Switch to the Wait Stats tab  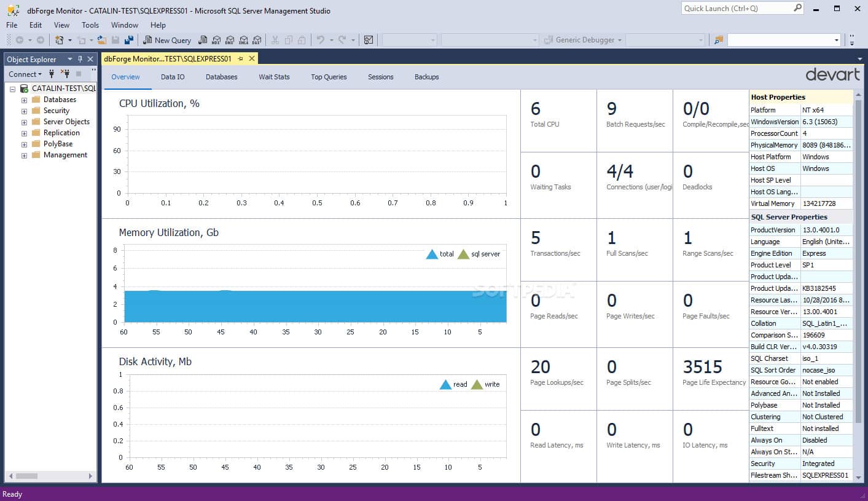tap(274, 77)
